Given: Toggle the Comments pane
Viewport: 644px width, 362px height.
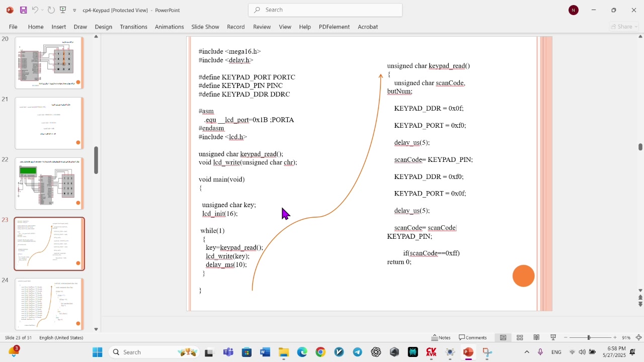Looking at the screenshot, I should click(472, 338).
